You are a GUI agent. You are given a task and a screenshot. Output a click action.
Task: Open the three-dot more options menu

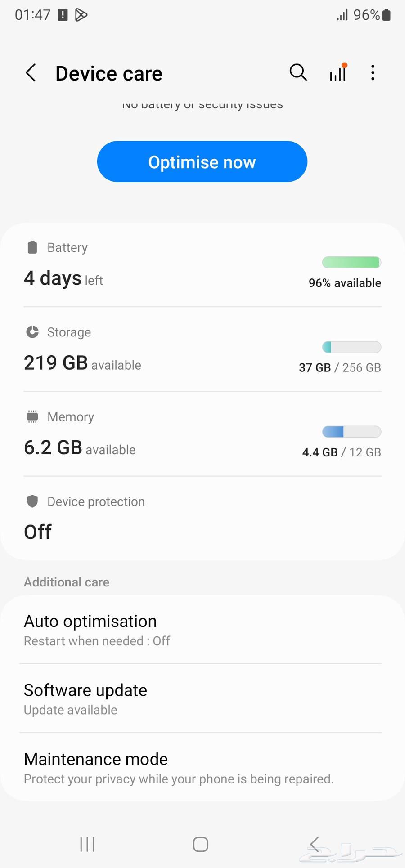pyautogui.click(x=373, y=73)
